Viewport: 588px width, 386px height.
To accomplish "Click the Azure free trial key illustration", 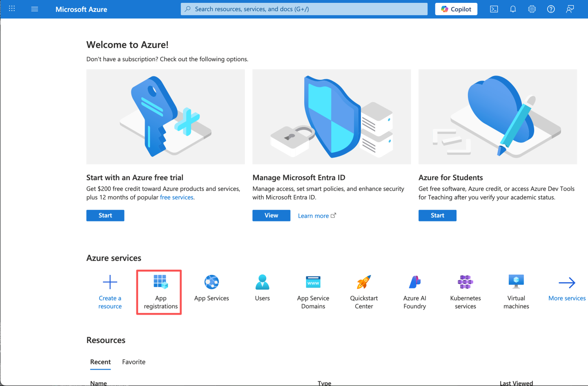I will tap(166, 117).
